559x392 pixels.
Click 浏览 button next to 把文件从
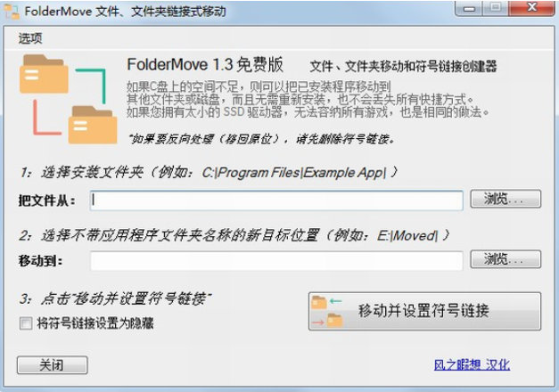click(506, 199)
